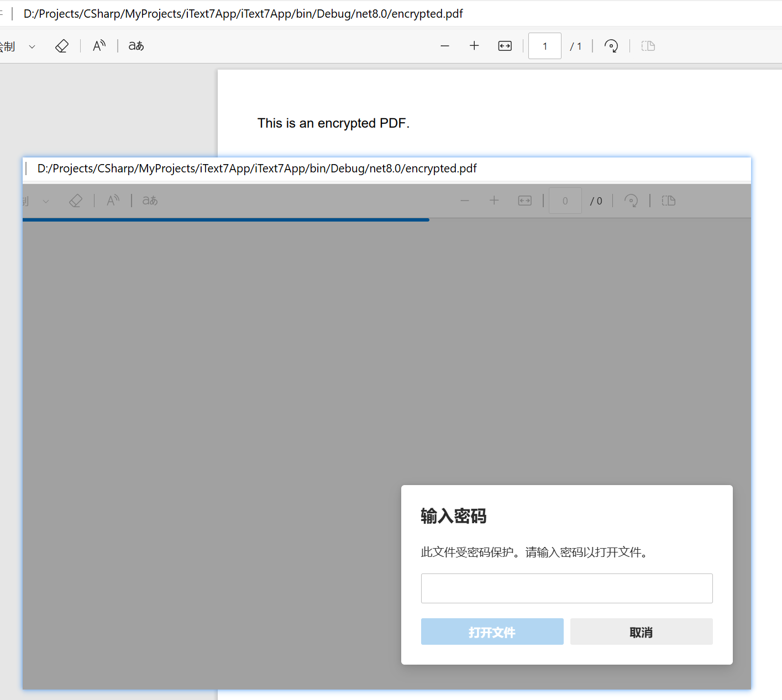Open the page view layout icon
This screenshot has width=782, height=700.
pos(648,46)
